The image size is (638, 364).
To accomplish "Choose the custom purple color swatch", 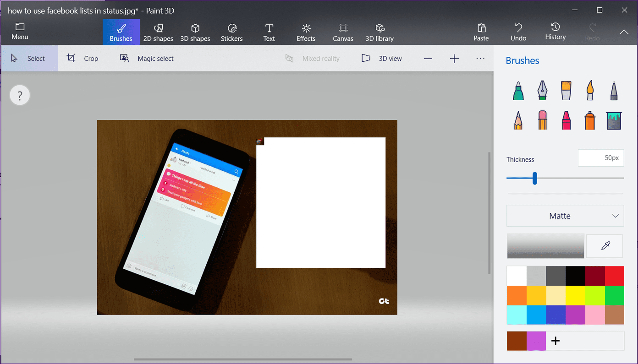I will (x=536, y=341).
